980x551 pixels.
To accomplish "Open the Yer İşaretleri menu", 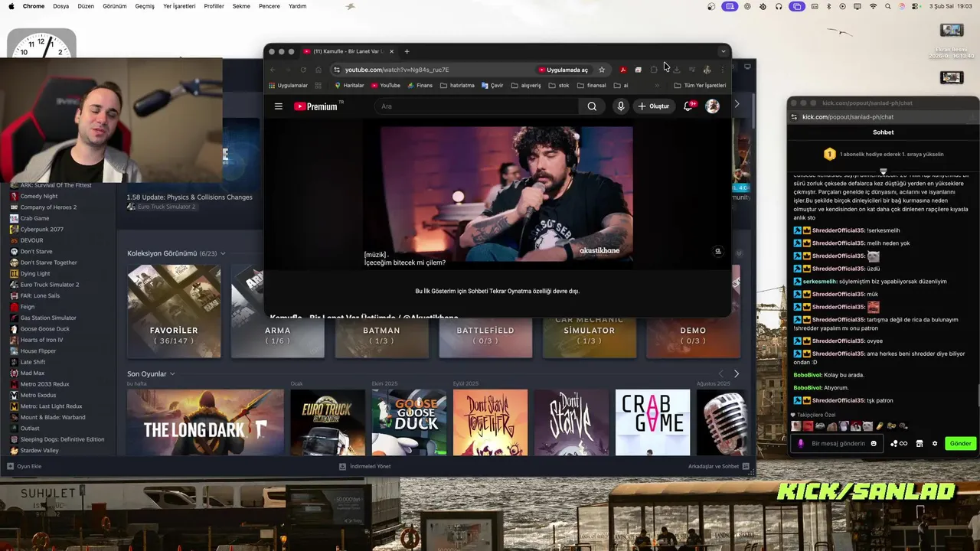I will (x=179, y=6).
